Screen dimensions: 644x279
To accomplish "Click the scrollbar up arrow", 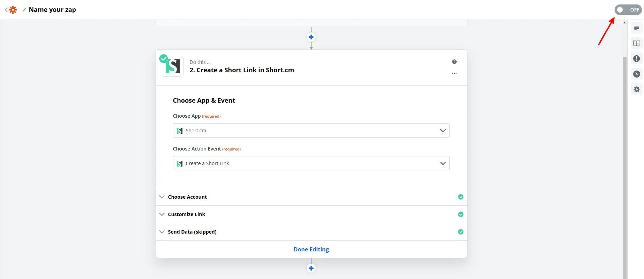I will tap(625, 23).
